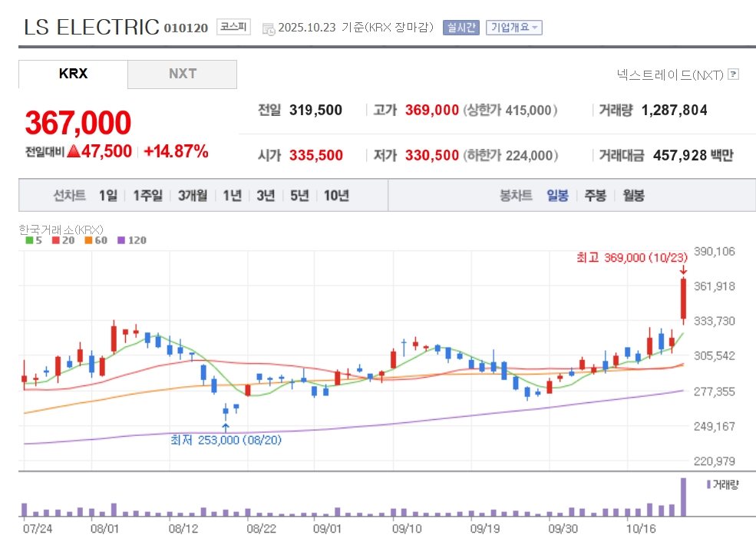The image size is (756, 555).
Task: Click the previous close value 319,500
Action: click(x=315, y=110)
